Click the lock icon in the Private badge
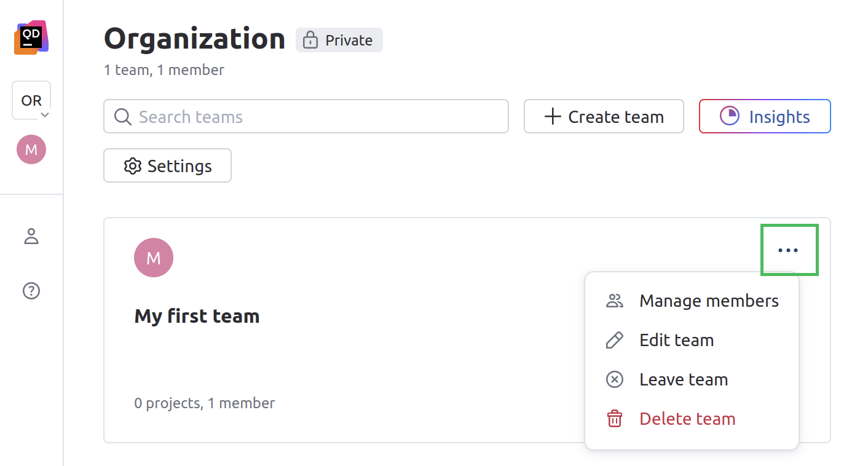The width and height of the screenshot is (868, 466). (310, 40)
